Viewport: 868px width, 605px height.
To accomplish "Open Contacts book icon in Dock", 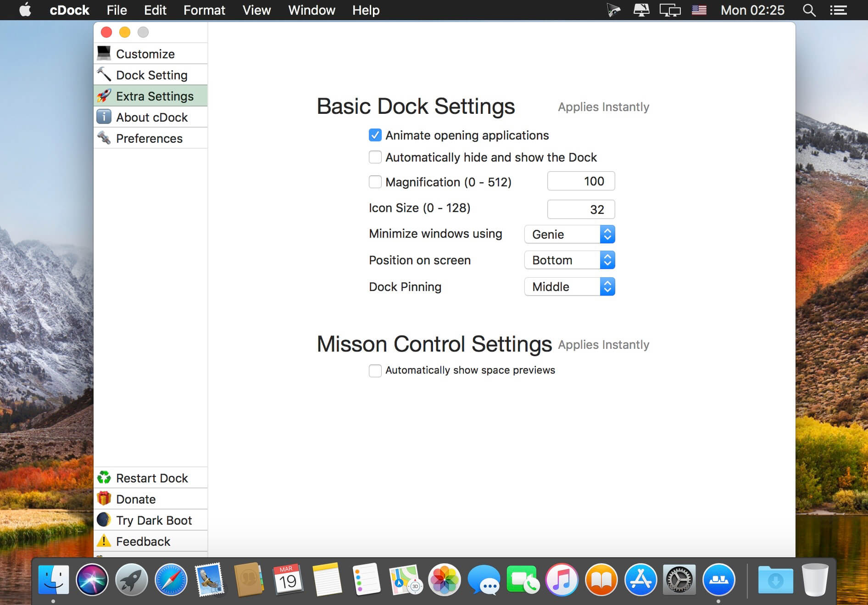I will point(249,580).
